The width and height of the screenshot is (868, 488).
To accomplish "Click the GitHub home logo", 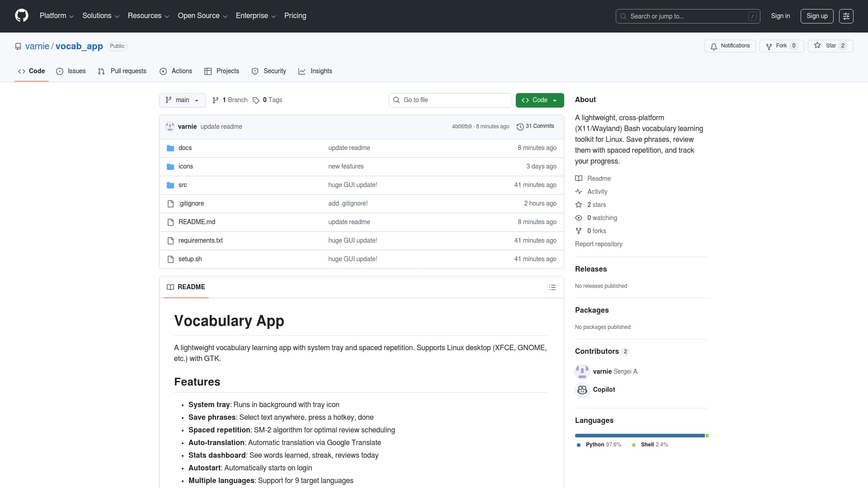I will (x=21, y=16).
